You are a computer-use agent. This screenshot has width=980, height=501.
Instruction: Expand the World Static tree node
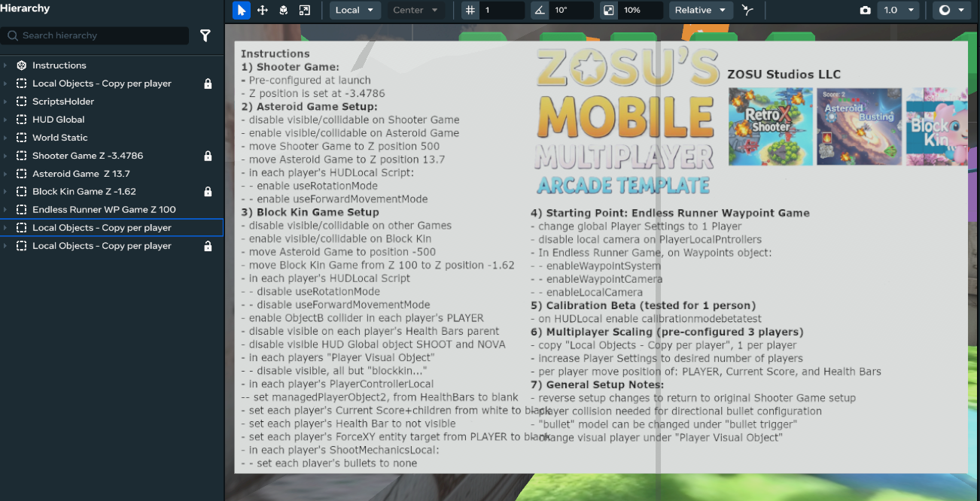click(x=5, y=138)
